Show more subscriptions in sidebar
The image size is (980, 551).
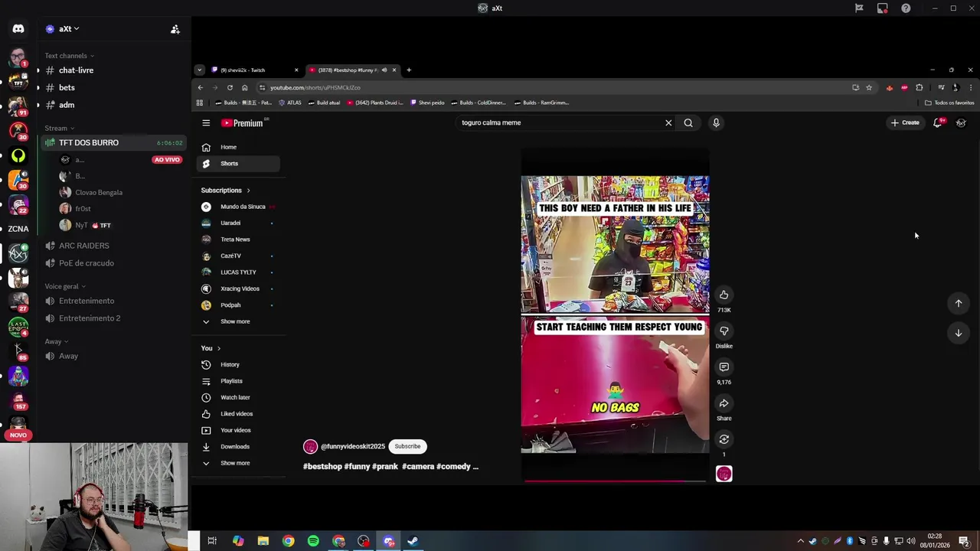pyautogui.click(x=236, y=321)
